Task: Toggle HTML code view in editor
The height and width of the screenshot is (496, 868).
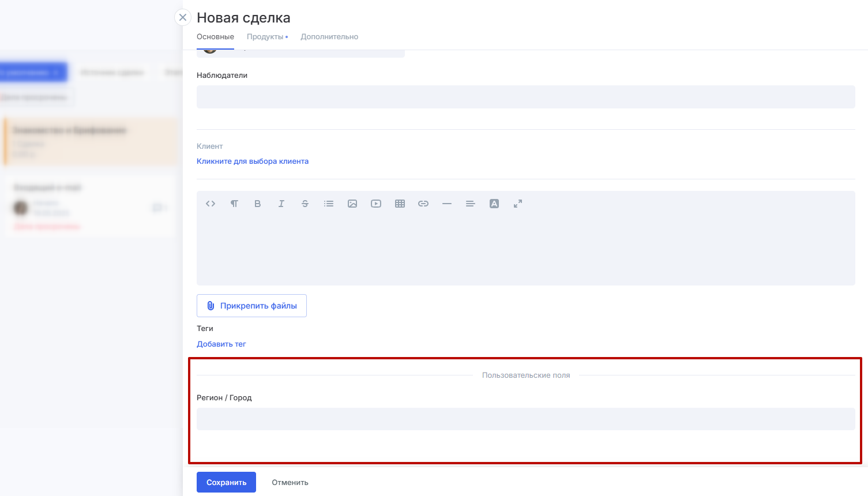Action: click(x=211, y=204)
